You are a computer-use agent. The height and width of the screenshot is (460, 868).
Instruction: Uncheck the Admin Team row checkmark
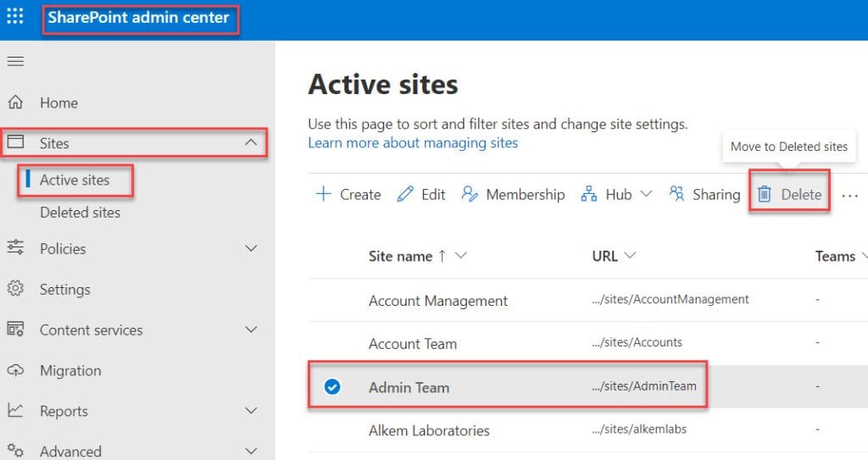click(x=332, y=386)
